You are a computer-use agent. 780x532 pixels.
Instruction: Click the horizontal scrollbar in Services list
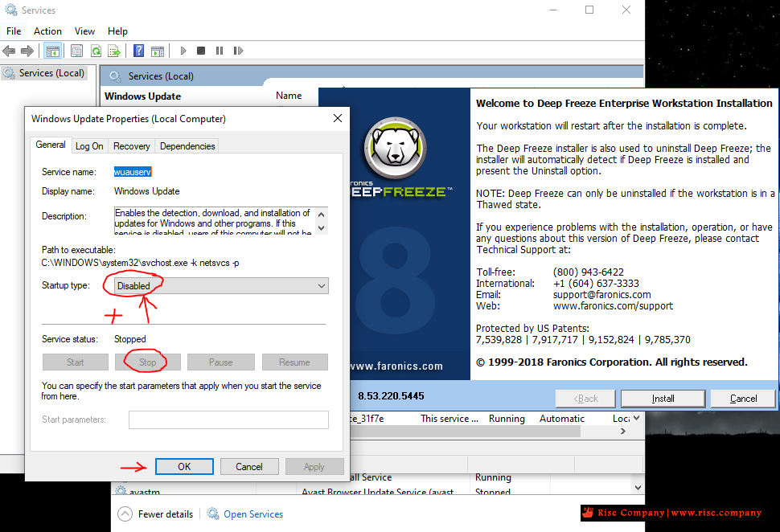(465, 432)
